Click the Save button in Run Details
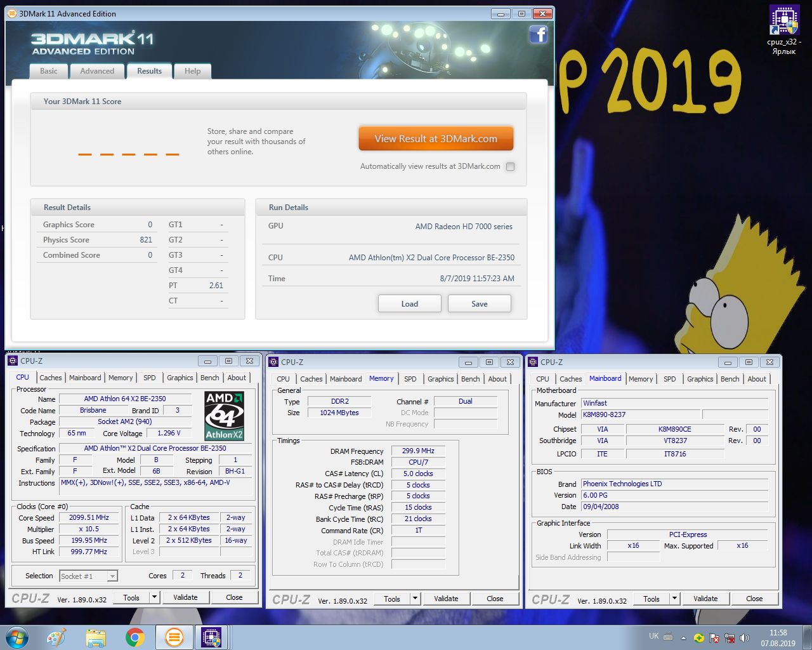 coord(480,303)
